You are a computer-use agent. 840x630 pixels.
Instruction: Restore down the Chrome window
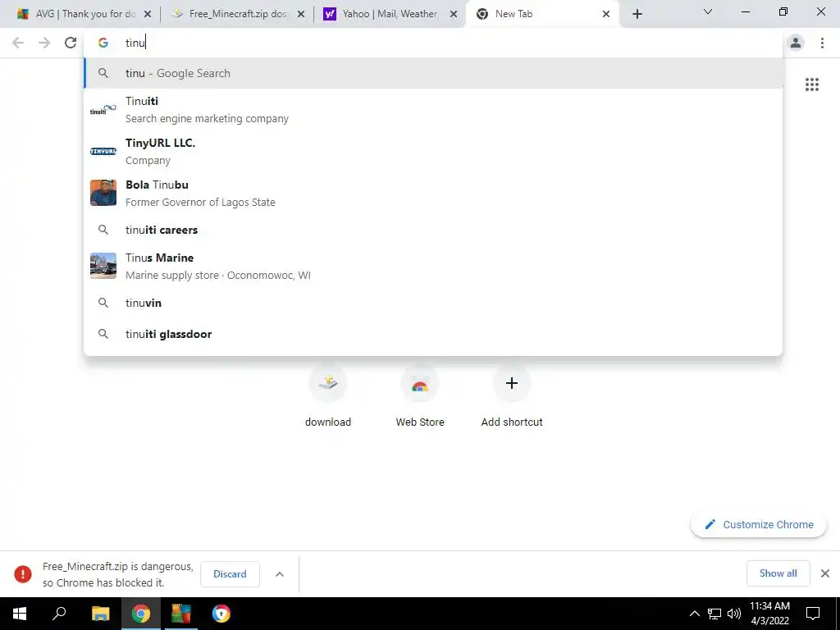[x=783, y=11]
